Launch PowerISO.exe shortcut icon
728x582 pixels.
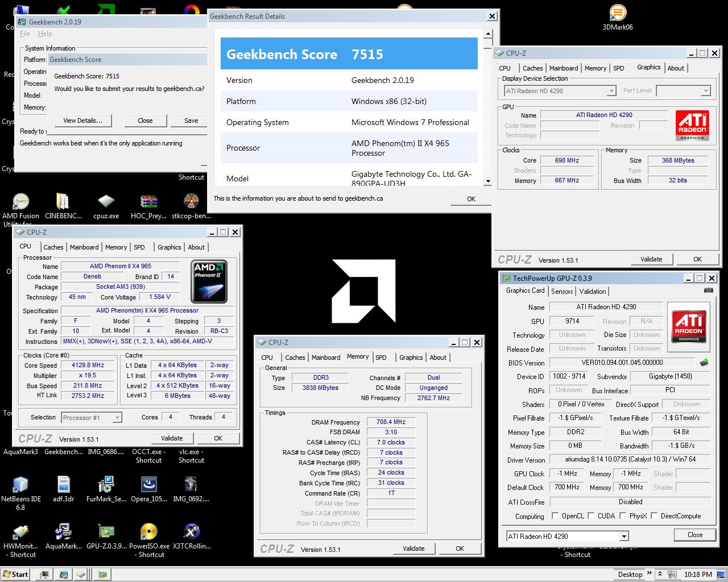[148, 531]
